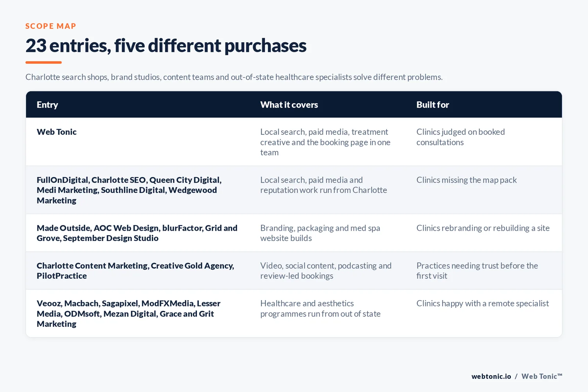Click the Web Tonic™ footer brand text
The width and height of the screenshot is (588, 392).
[x=542, y=376]
